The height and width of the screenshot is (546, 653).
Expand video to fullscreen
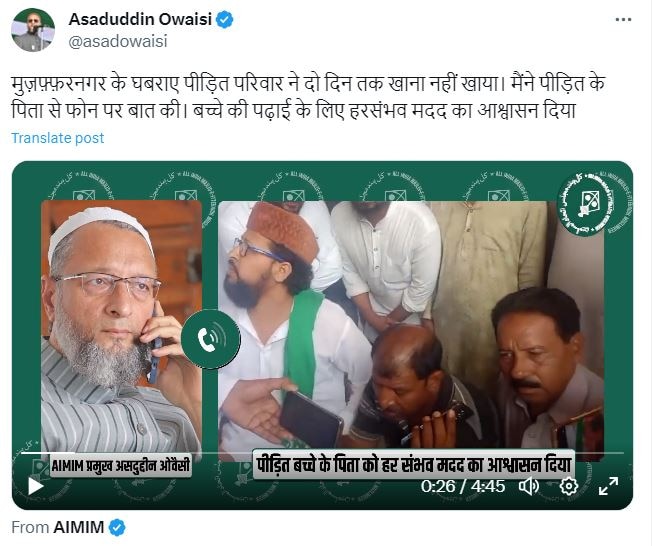pyautogui.click(x=608, y=486)
